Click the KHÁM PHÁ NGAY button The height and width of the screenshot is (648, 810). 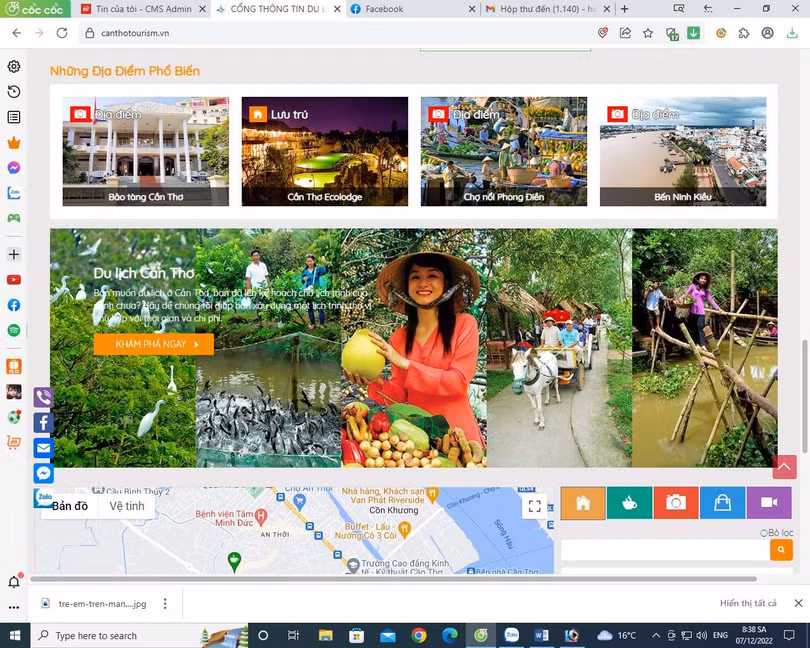click(x=155, y=343)
